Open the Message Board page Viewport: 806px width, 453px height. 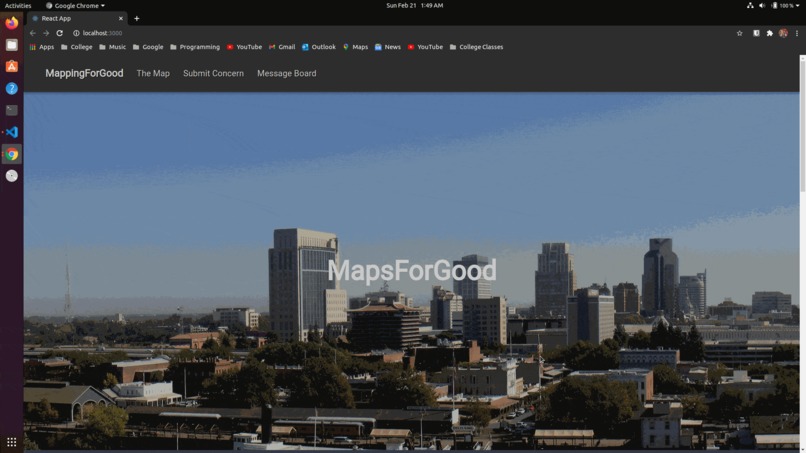pos(287,74)
